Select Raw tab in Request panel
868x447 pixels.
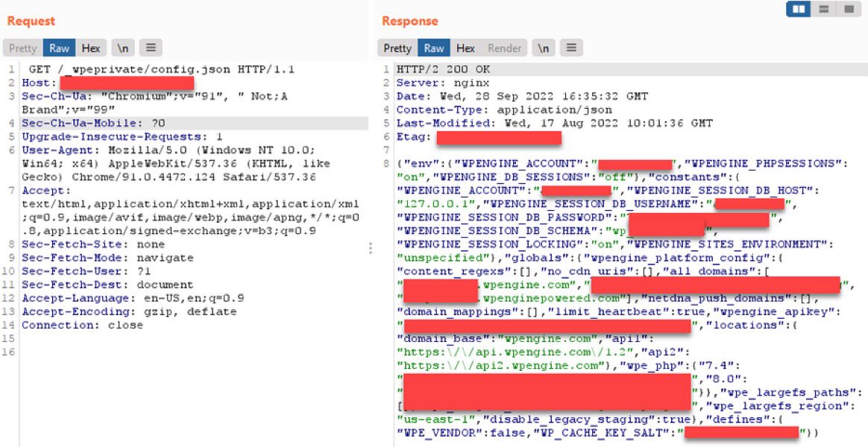(x=59, y=48)
